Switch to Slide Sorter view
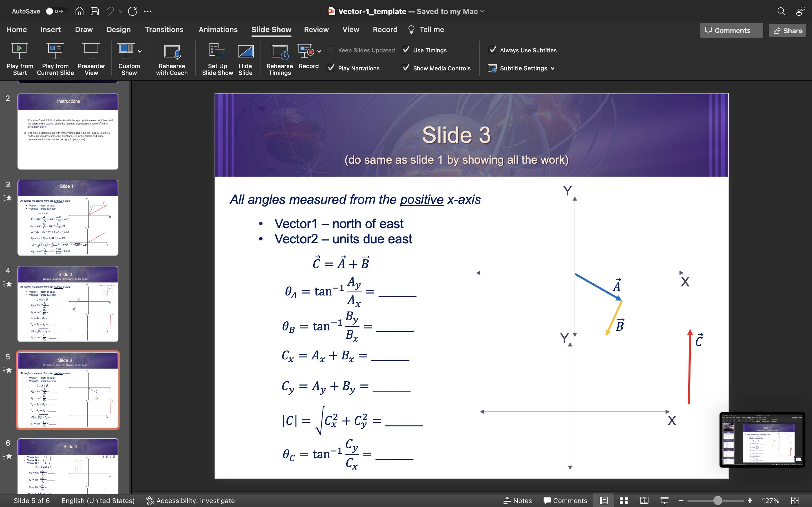 pyautogui.click(x=624, y=501)
